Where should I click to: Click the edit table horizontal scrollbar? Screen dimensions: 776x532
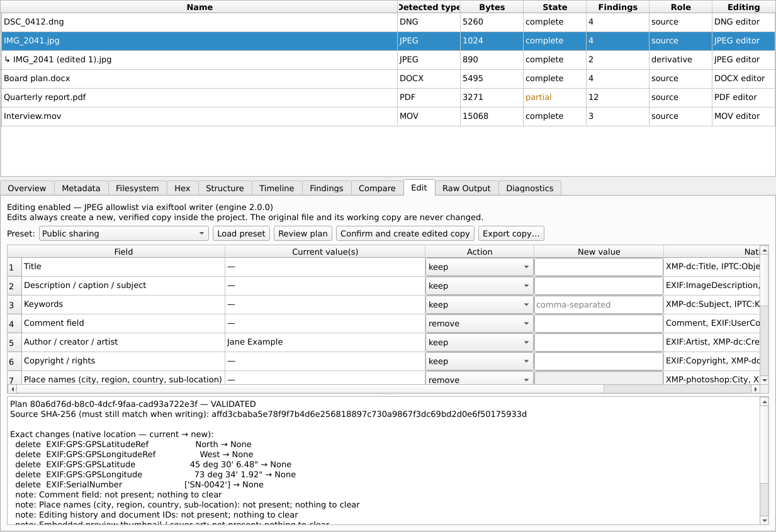tap(383, 389)
